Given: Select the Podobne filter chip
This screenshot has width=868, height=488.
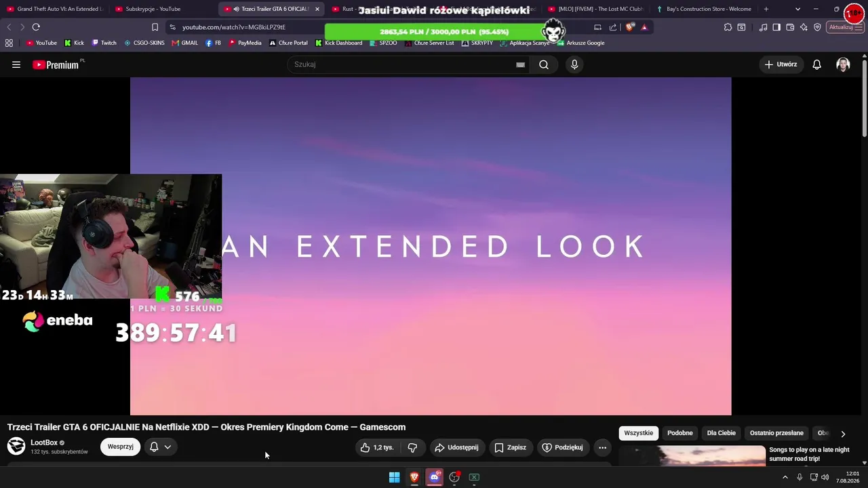Looking at the screenshot, I should tap(680, 433).
